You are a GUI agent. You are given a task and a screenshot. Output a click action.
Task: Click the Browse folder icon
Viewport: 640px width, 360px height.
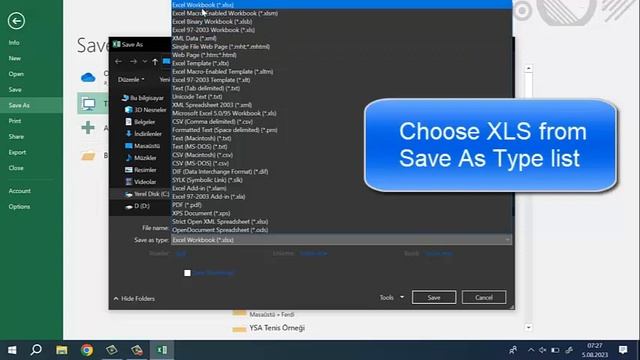pyautogui.click(x=88, y=156)
